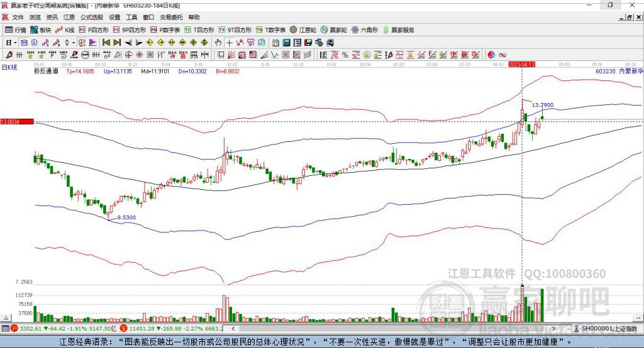This screenshot has width=644, height=348.
Task: Expand the period dropdown arrow beside 日
Action: (x=14, y=42)
